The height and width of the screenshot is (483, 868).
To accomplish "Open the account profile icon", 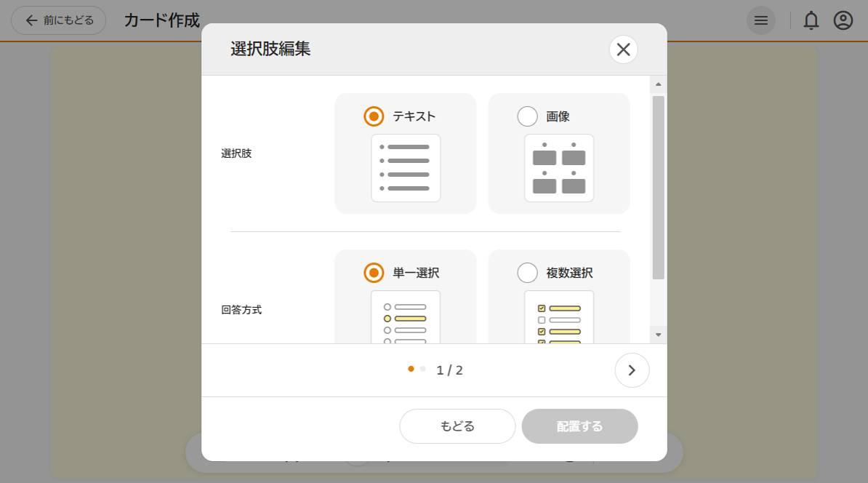I will coord(843,20).
